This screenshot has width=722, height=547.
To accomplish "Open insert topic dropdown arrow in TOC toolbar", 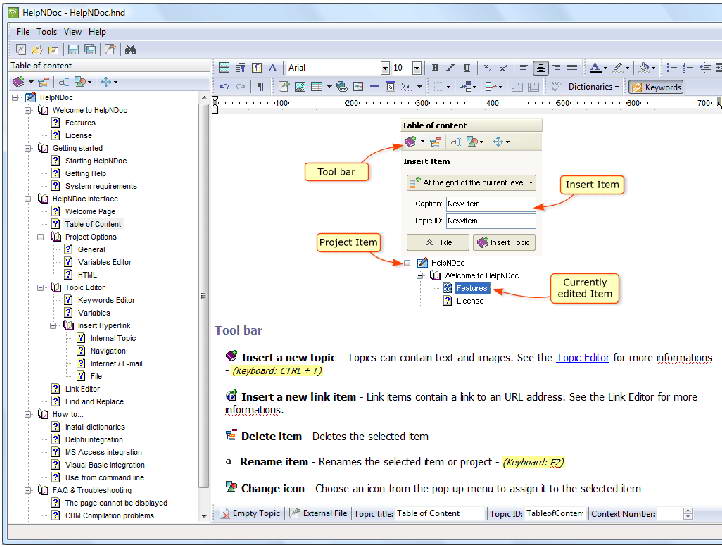I will 31,82.
